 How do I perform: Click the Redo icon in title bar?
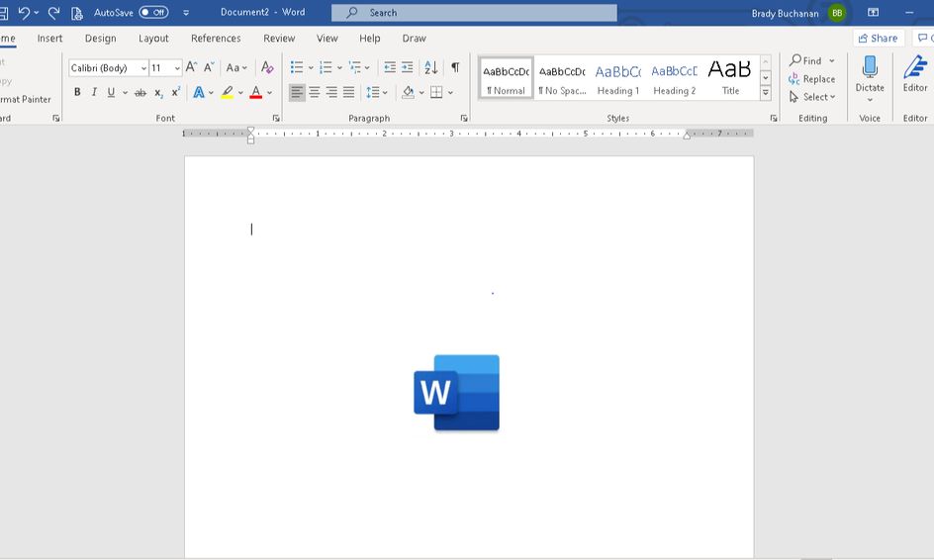[x=53, y=13]
